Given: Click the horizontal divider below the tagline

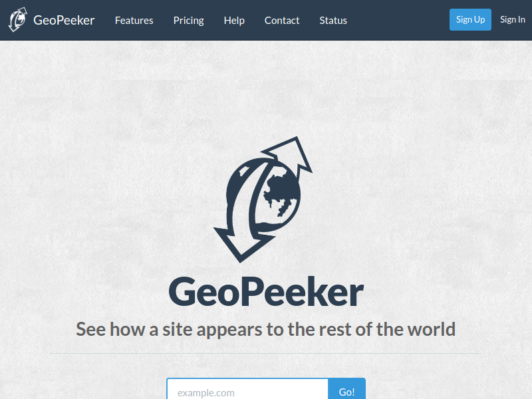Looking at the screenshot, I should click(266, 354).
